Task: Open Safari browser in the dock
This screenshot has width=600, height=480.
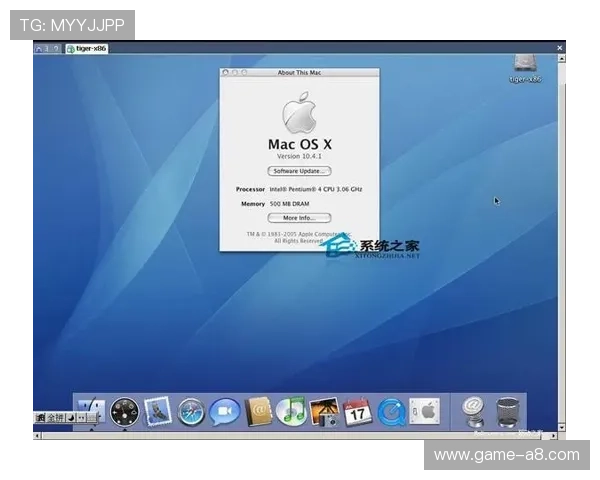Action: 191,410
